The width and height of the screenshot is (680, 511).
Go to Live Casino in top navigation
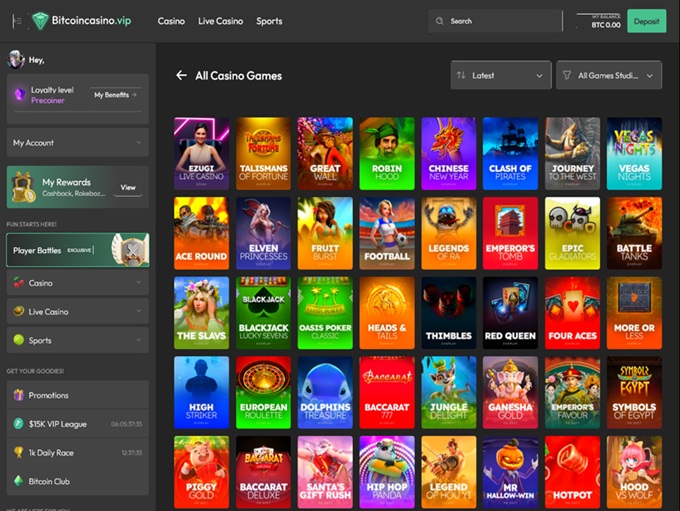(x=220, y=21)
